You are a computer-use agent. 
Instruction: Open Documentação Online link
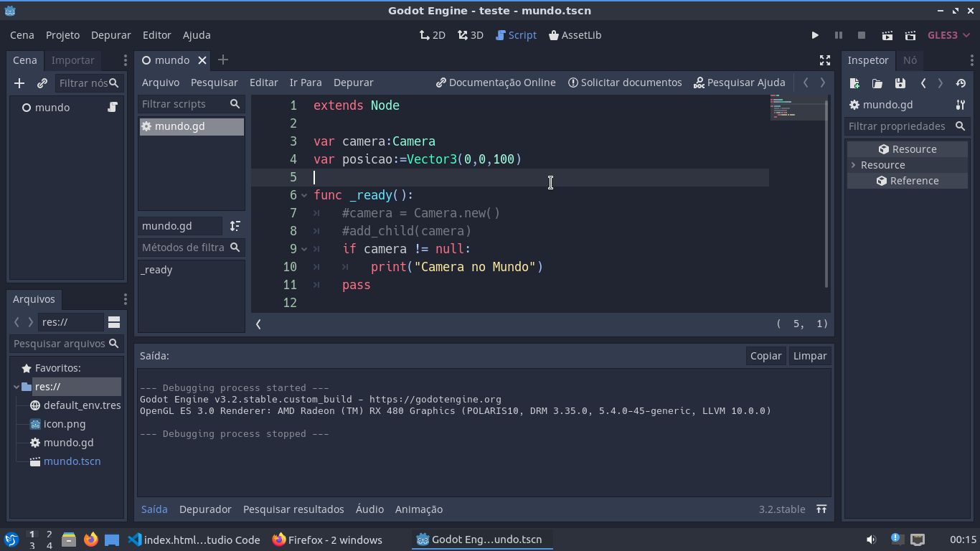pyautogui.click(x=496, y=83)
